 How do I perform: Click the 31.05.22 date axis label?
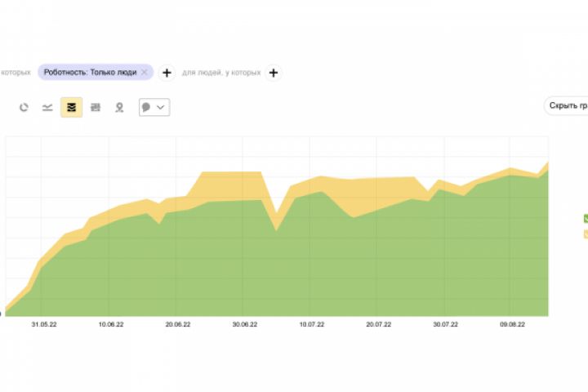click(44, 325)
